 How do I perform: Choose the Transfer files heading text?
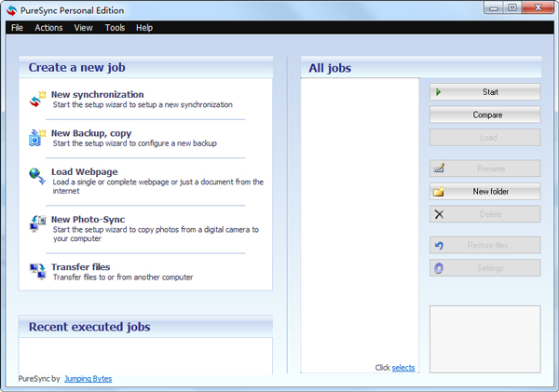tap(80, 266)
